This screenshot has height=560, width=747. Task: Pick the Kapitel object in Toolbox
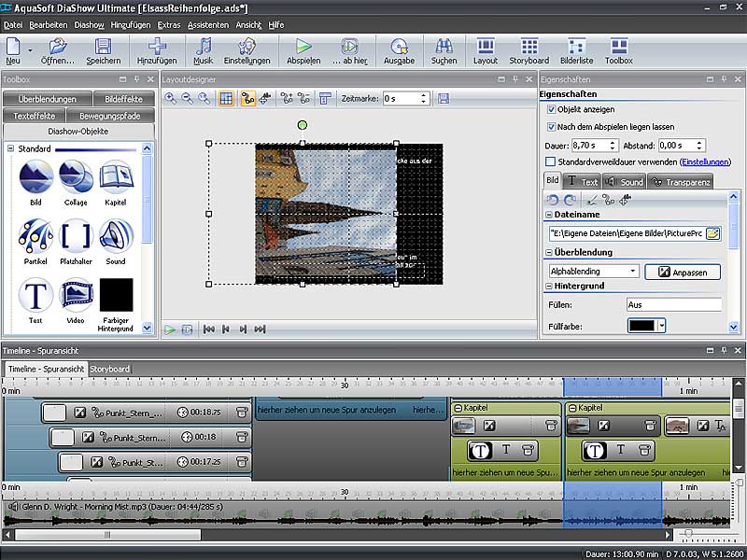click(116, 176)
